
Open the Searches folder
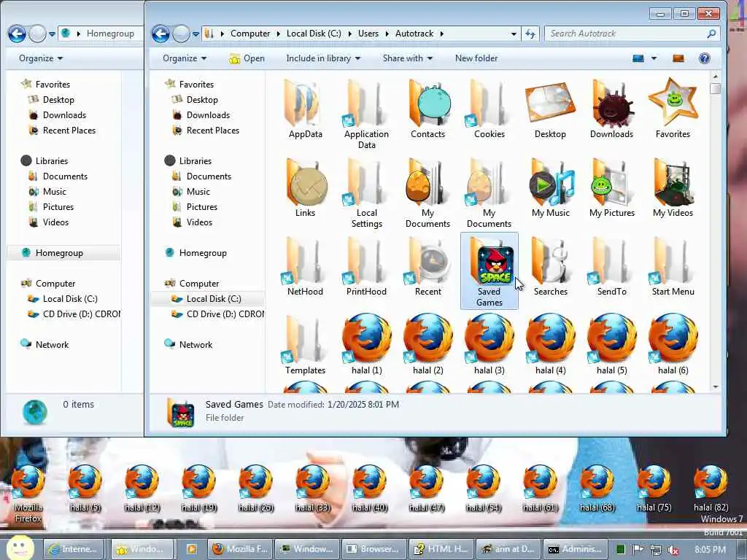click(550, 267)
